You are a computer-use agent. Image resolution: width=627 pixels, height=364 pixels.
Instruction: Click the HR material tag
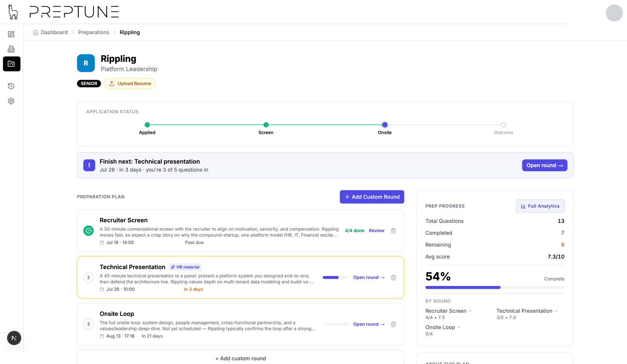[185, 267]
